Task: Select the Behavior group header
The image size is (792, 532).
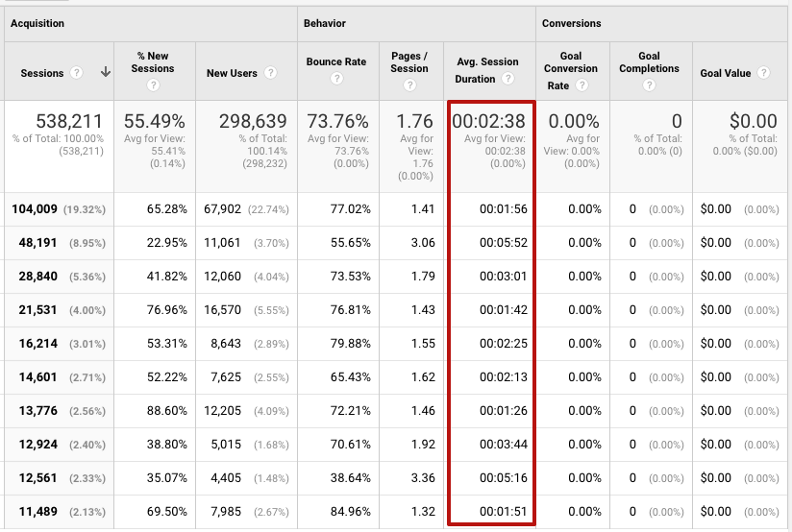Action: point(324,23)
